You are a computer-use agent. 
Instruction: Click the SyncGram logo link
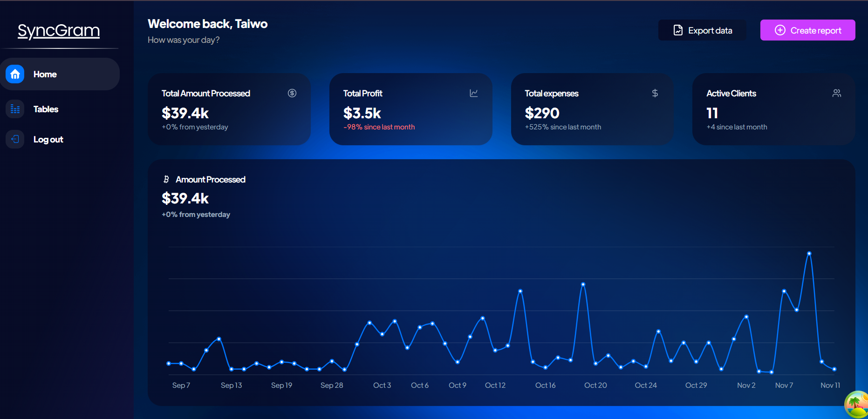[59, 31]
